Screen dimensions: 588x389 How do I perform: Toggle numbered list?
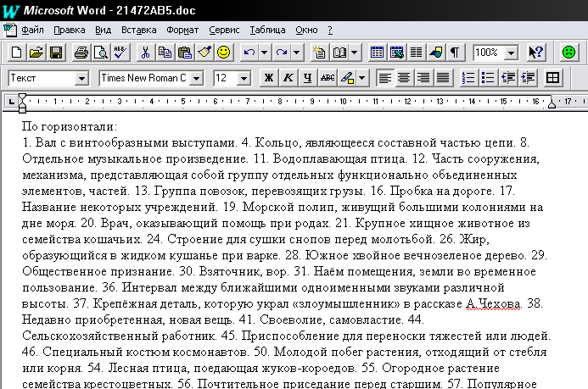(x=468, y=78)
